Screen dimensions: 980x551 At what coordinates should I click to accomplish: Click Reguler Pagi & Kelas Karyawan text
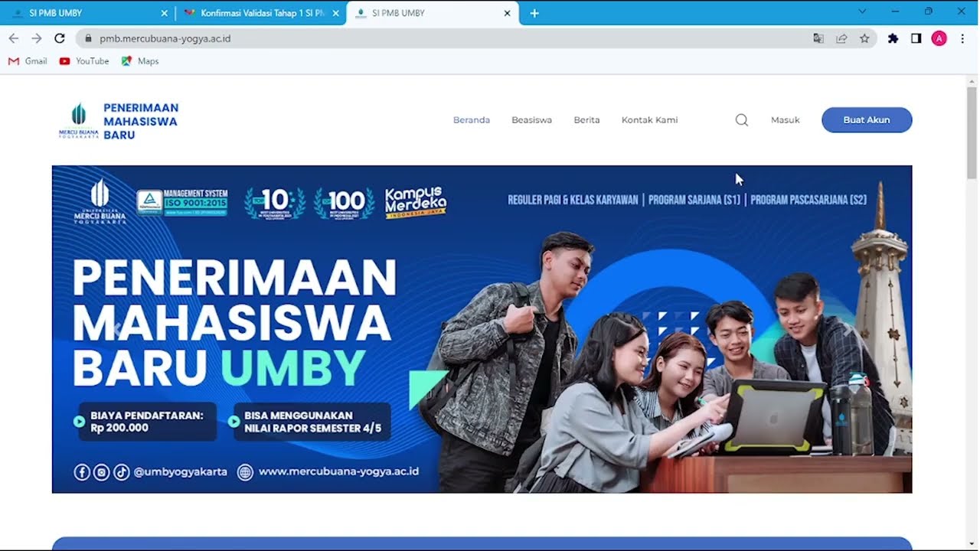[573, 200]
